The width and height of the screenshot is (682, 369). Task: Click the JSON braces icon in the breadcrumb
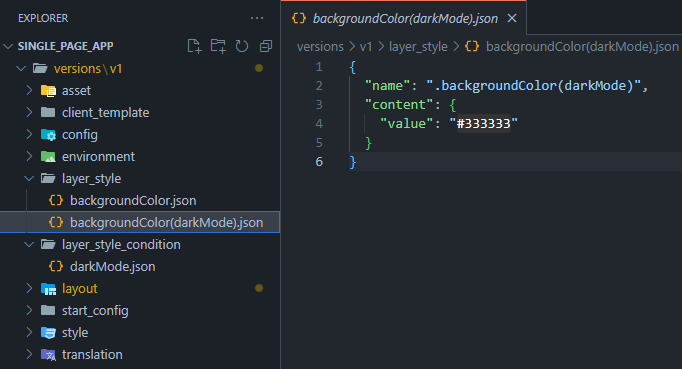(472, 46)
